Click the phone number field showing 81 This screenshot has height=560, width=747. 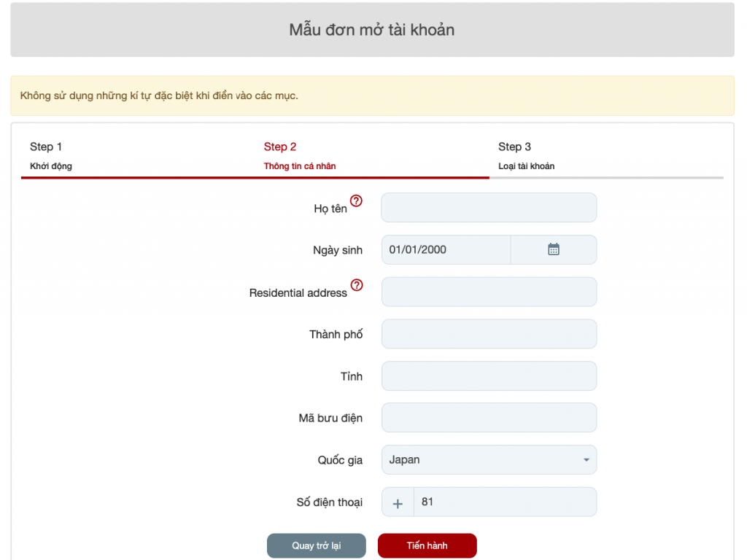[506, 502]
